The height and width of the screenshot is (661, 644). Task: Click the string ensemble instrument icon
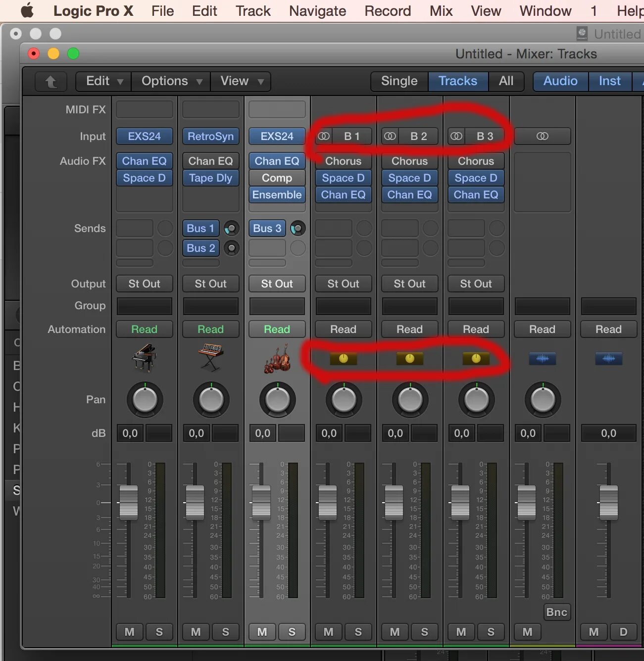click(277, 358)
